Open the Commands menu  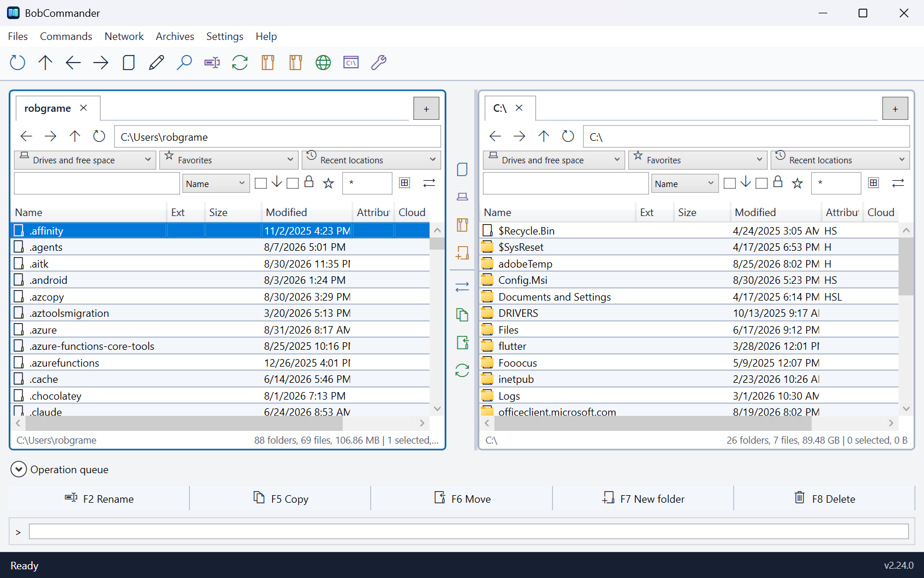tap(66, 36)
